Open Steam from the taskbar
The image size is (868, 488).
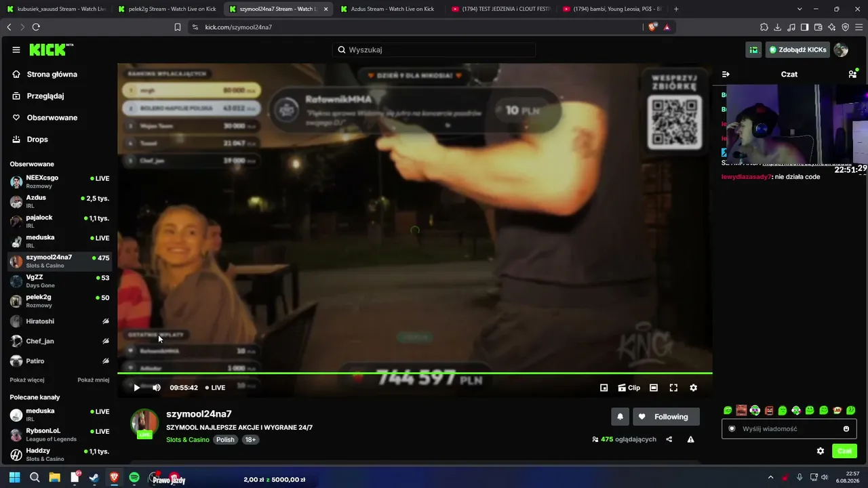pyautogui.click(x=94, y=478)
